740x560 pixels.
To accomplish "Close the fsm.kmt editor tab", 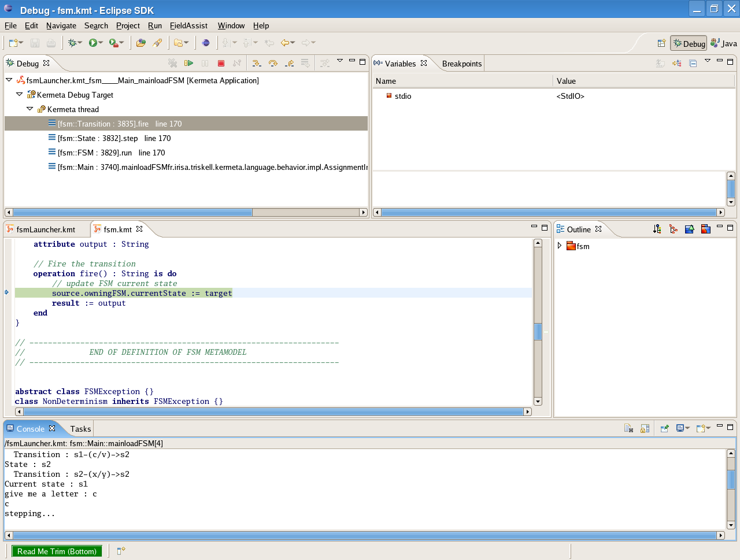I will pyautogui.click(x=139, y=229).
